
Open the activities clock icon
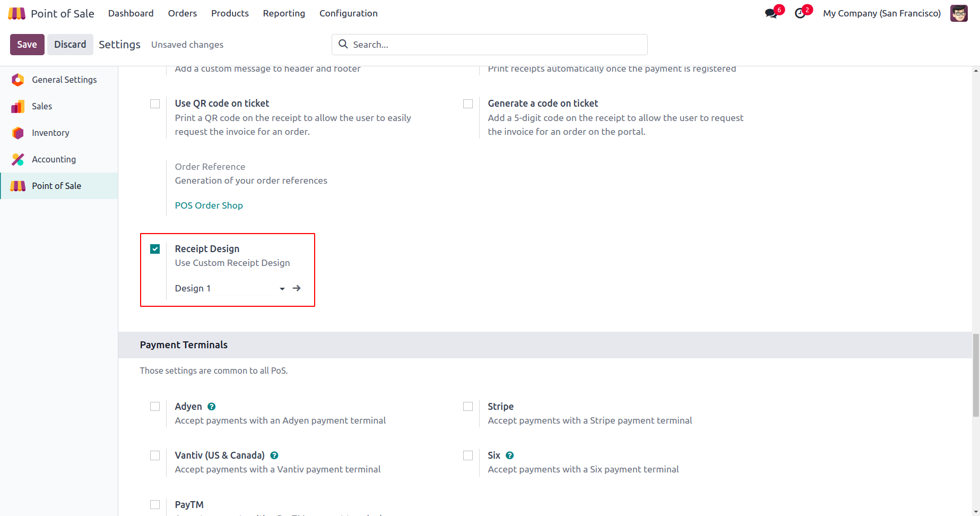click(800, 13)
